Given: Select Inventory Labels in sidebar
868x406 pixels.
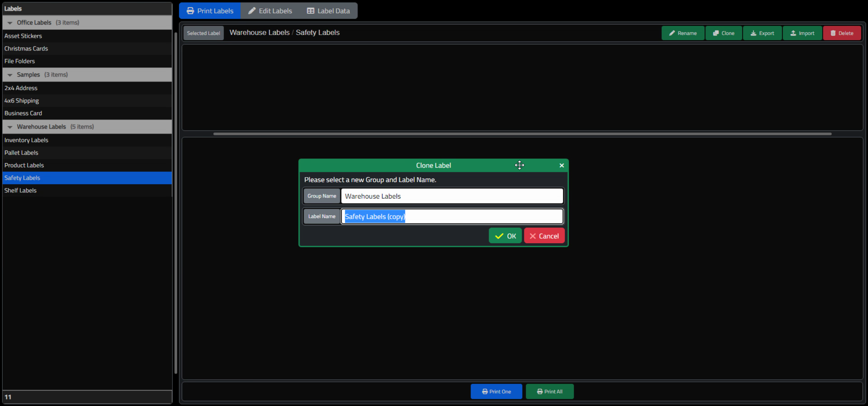Looking at the screenshot, I should 26,140.
